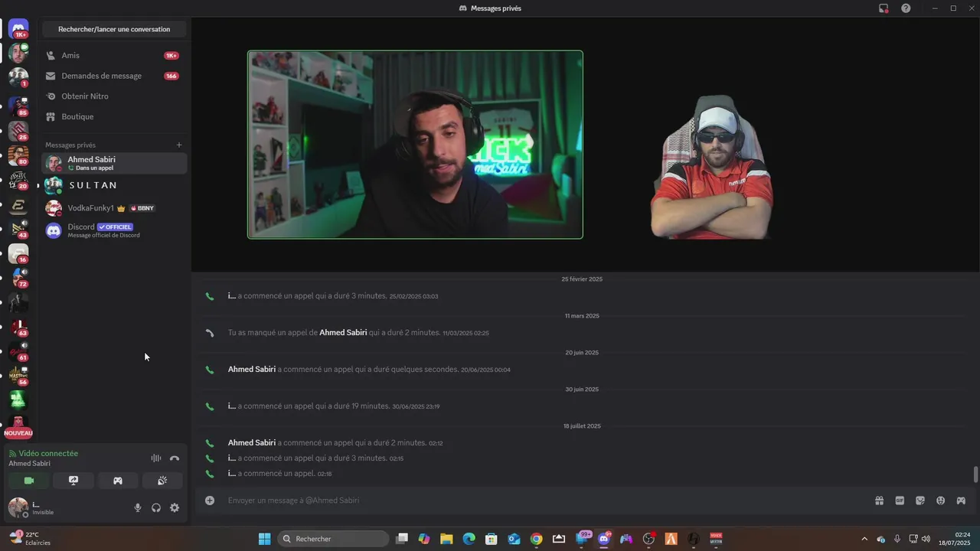The height and width of the screenshot is (551, 980).
Task: Open the soundboard in the voice panel
Action: pos(162,481)
